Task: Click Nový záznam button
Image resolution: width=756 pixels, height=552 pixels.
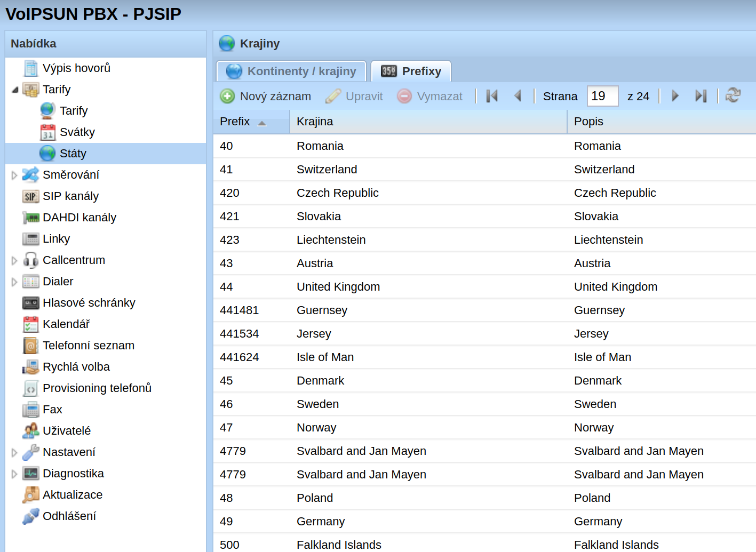Action: click(x=266, y=96)
